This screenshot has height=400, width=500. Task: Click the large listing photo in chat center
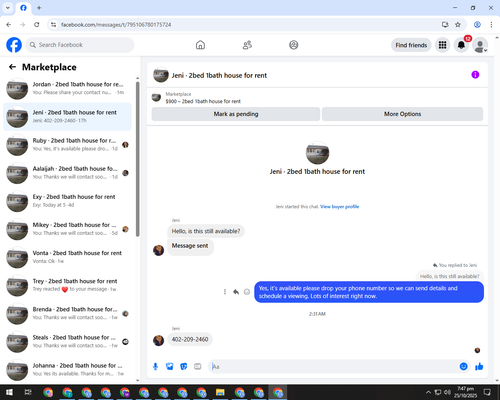click(x=317, y=153)
